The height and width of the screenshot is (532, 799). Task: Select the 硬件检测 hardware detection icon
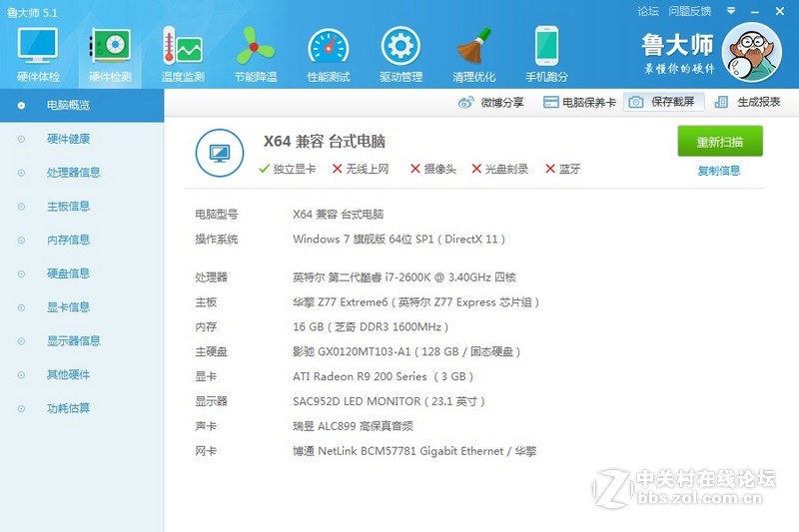point(110,56)
